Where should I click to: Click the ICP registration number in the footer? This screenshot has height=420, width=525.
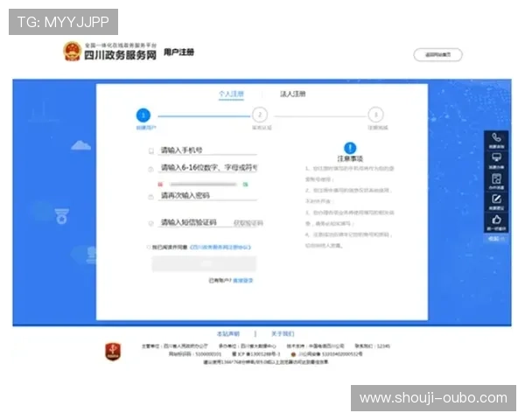[x=255, y=354]
